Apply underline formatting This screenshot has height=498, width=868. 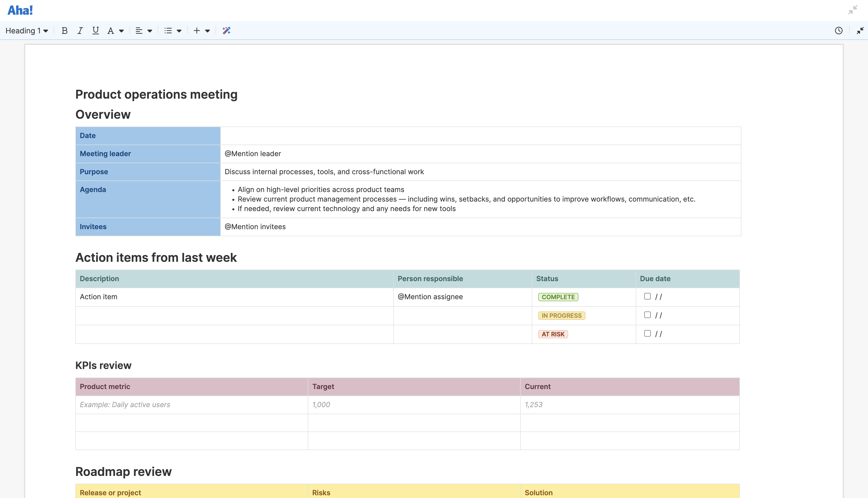(95, 30)
